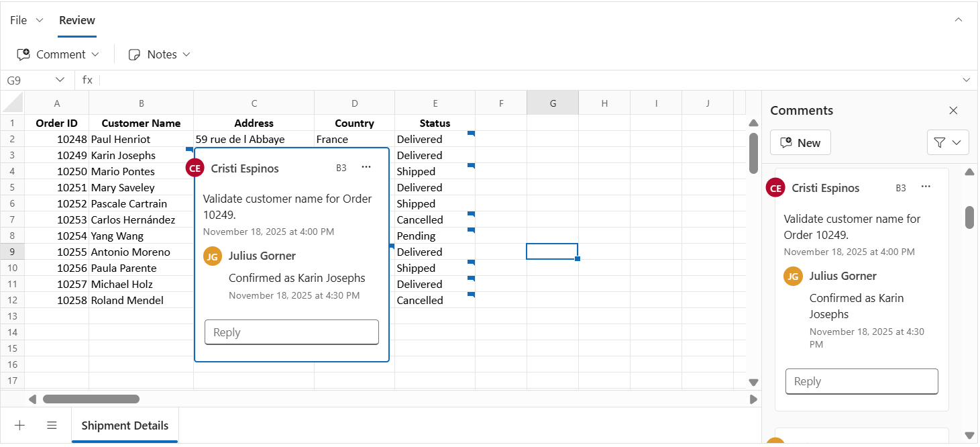The width and height of the screenshot is (980, 447).
Task: Expand the Comment dropdown arrow
Action: [x=95, y=54]
